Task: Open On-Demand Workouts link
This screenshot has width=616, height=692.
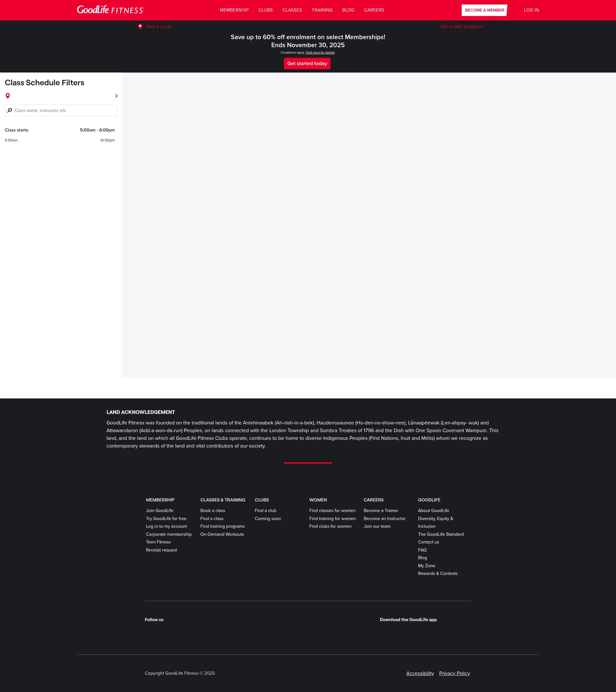Action: click(x=222, y=534)
